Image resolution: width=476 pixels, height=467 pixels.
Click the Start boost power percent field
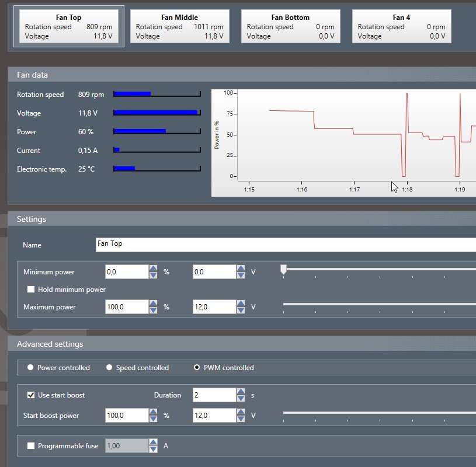pyautogui.click(x=127, y=416)
